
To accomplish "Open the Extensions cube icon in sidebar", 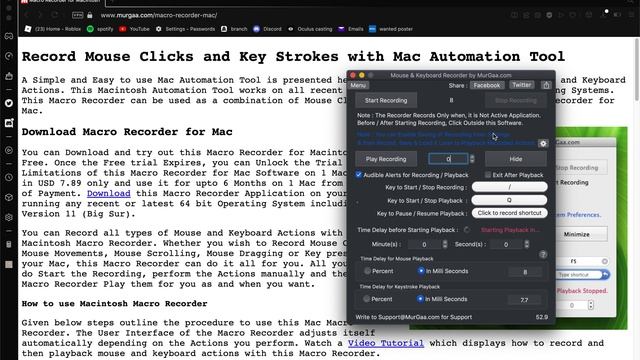I will [x=9, y=198].
